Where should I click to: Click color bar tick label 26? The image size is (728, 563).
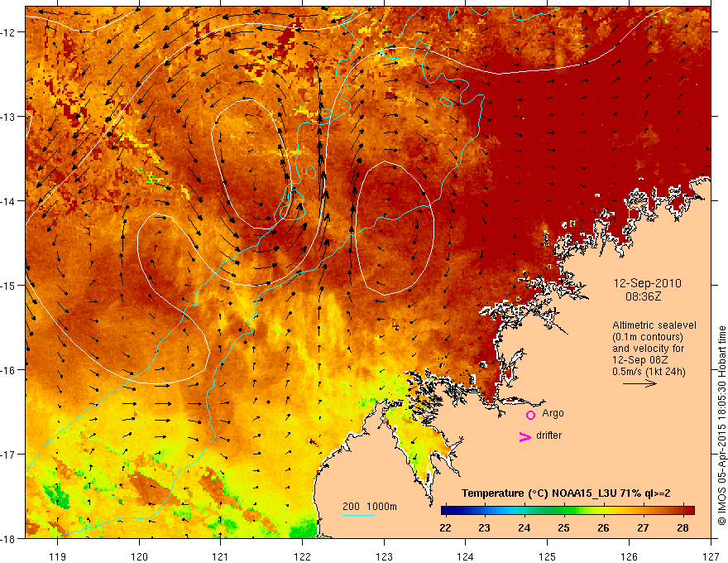pyautogui.click(x=604, y=528)
